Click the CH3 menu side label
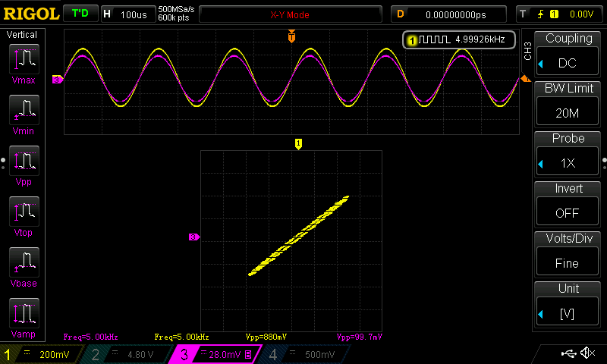The image size is (607, 364). point(527,51)
